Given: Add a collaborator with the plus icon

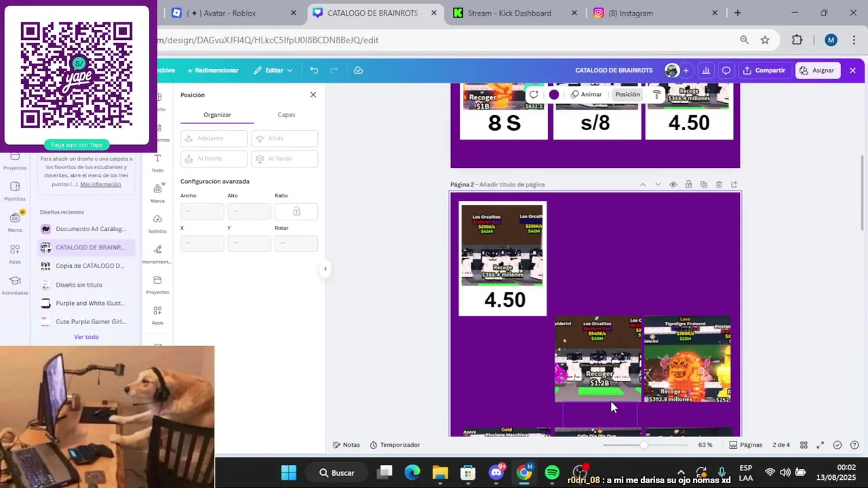Looking at the screenshot, I should pos(686,70).
